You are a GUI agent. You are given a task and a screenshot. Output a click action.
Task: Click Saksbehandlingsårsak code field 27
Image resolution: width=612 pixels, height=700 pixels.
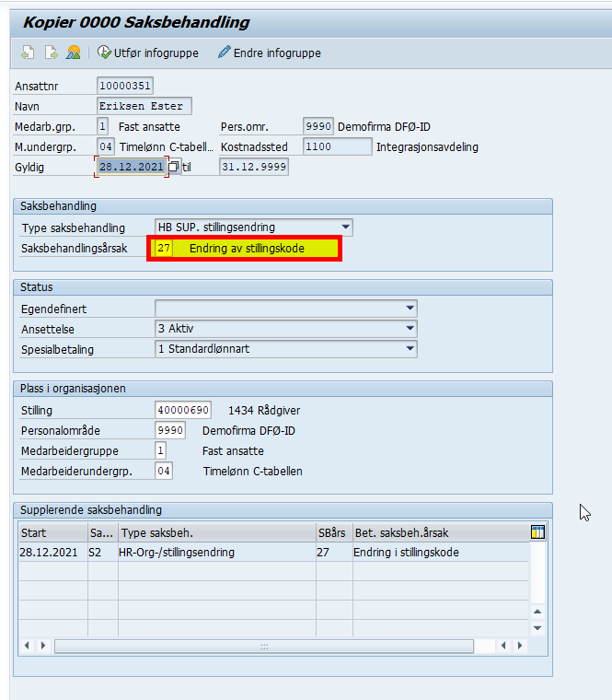click(164, 248)
